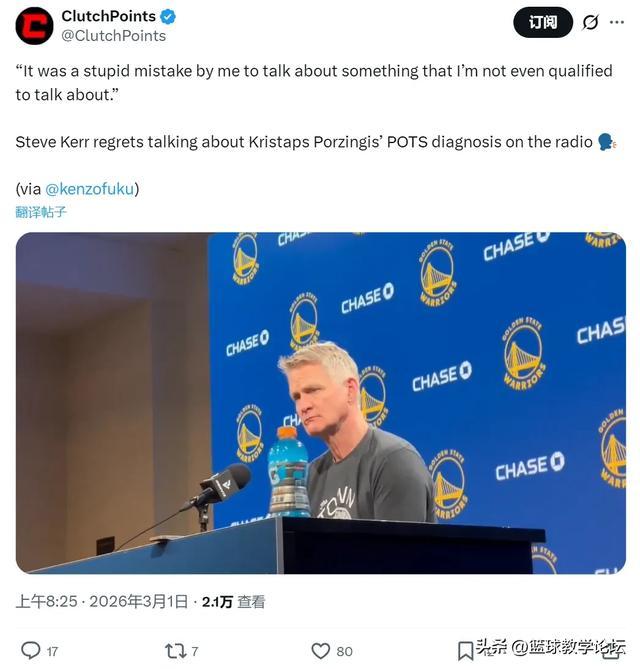Open the Grok circle-slash icon
This screenshot has width=640, height=669.
coord(591,22)
